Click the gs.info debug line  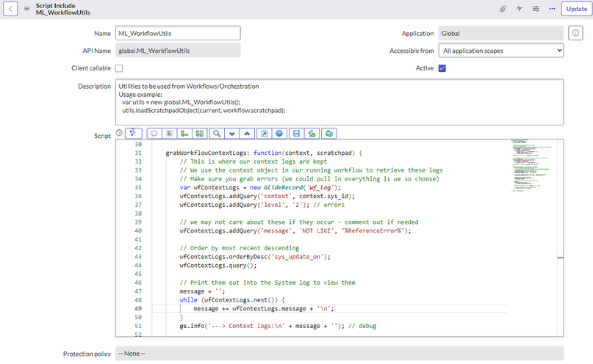click(278, 326)
